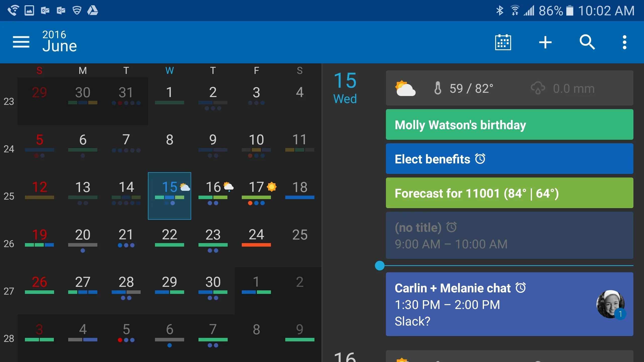Click the calendar grid view icon
The width and height of the screenshot is (644, 362).
[x=503, y=41]
